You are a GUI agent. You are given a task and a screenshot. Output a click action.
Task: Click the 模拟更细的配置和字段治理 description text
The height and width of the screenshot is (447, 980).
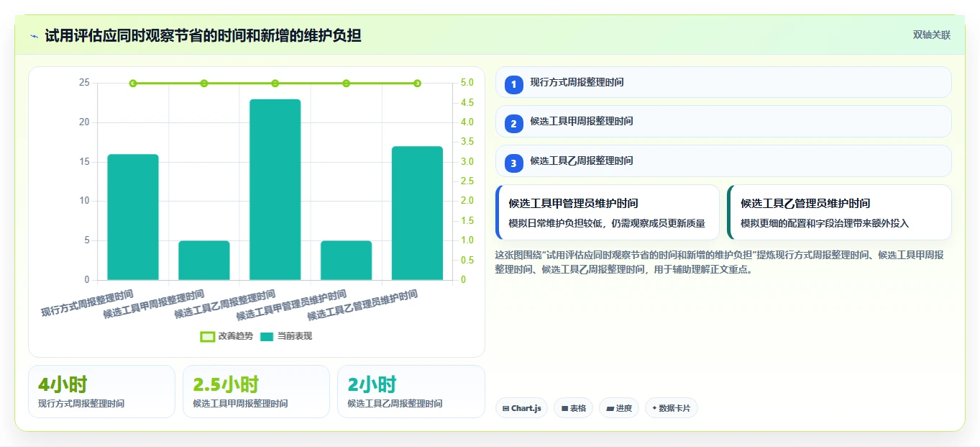[825, 223]
